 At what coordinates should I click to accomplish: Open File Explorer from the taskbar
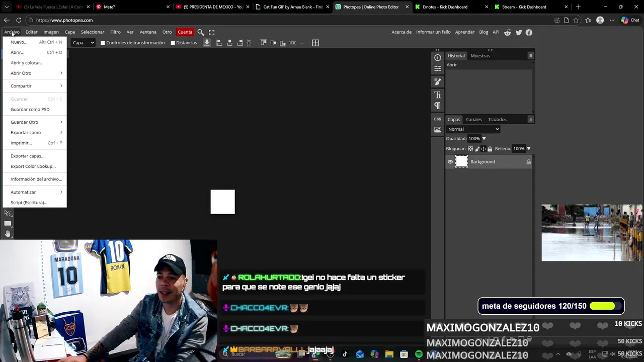[389, 354]
